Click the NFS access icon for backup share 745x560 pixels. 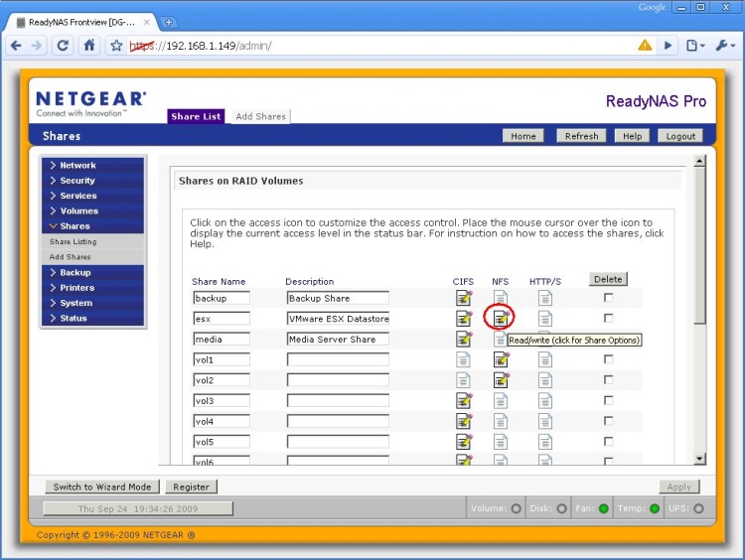501,298
